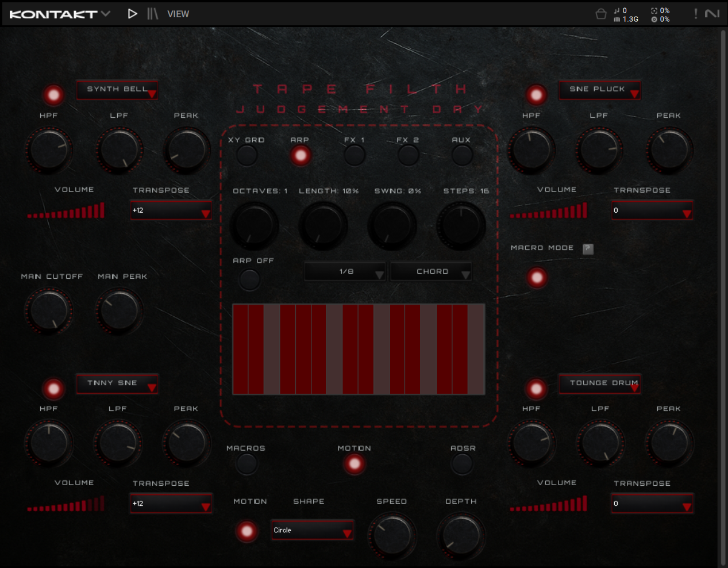728x568 pixels.
Task: Click the motion Speed knob
Action: (392, 536)
